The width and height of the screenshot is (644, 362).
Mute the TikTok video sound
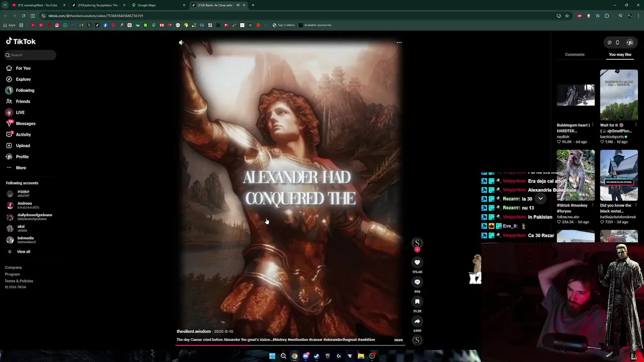click(x=181, y=43)
